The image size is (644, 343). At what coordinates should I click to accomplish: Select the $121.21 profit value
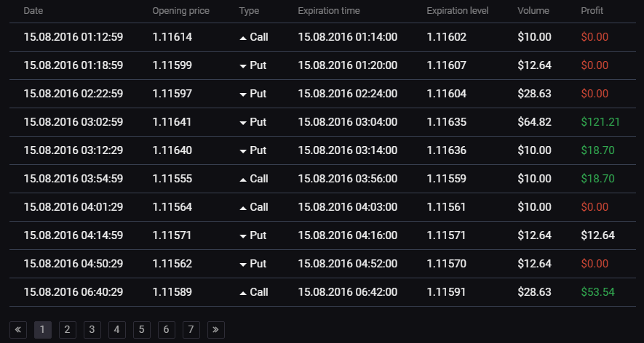tap(600, 122)
